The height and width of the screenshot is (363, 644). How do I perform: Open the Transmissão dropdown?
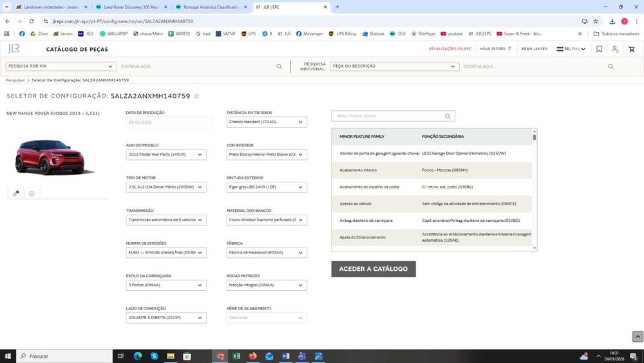pyautogui.click(x=166, y=220)
